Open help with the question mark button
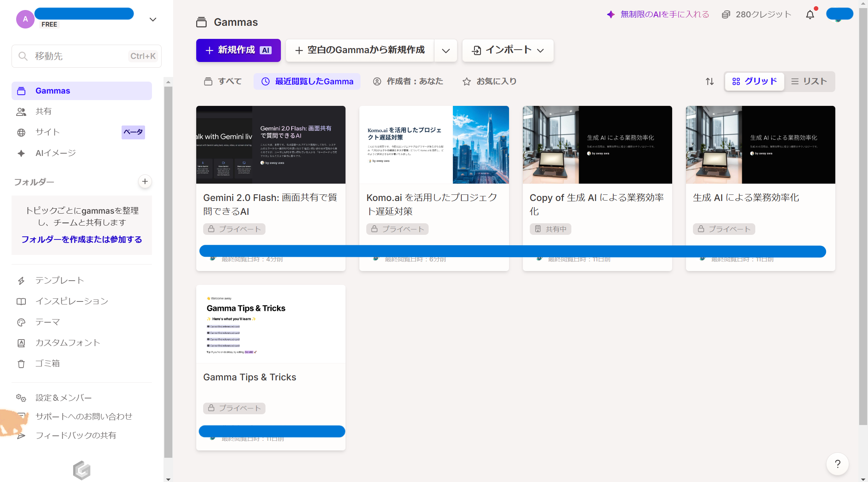Viewport: 868px width, 482px height. pos(837,464)
